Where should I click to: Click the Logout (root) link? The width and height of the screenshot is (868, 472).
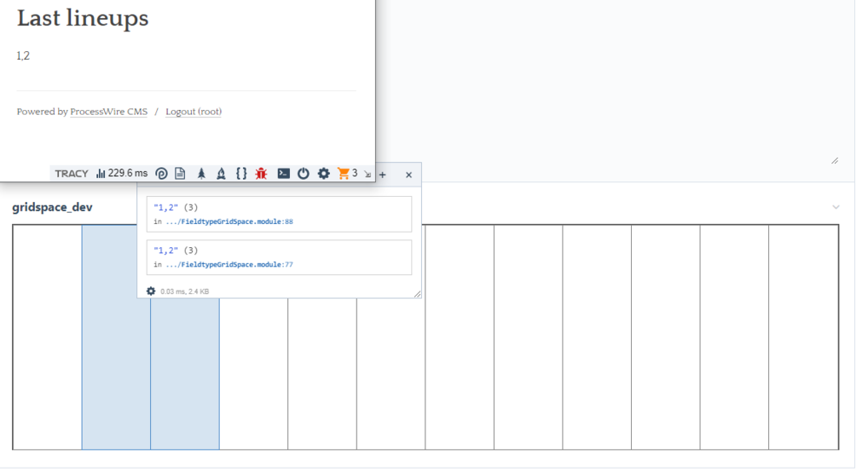pyautogui.click(x=194, y=112)
